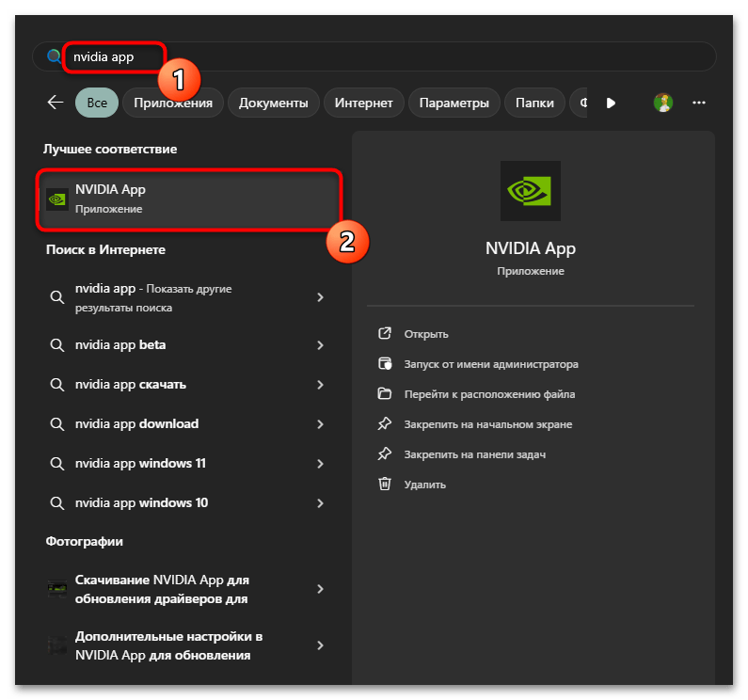
Task: Expand chevron for 'nvidia app - Показать другие'
Action: coord(320,297)
